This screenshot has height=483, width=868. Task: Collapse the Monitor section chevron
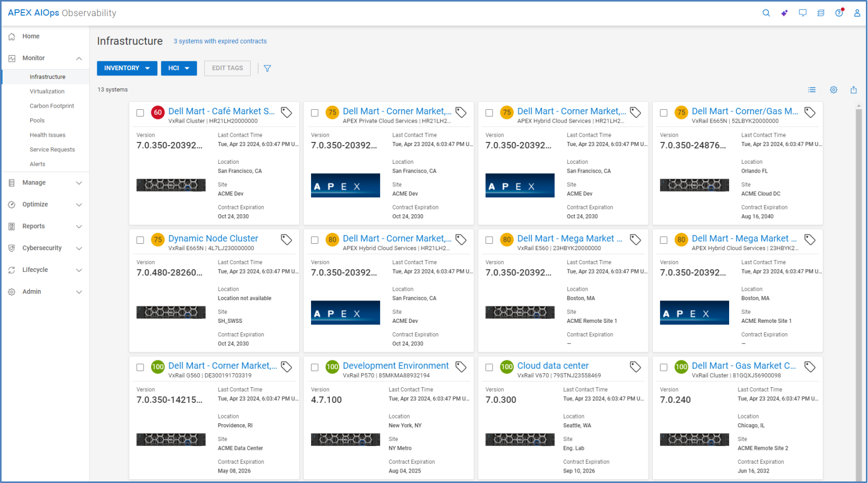(79, 58)
